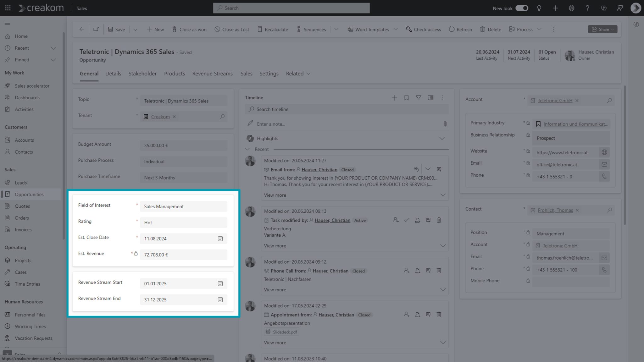This screenshot has width=644, height=362.
Task: Go to Leads in the sidebar
Action: pyautogui.click(x=21, y=183)
